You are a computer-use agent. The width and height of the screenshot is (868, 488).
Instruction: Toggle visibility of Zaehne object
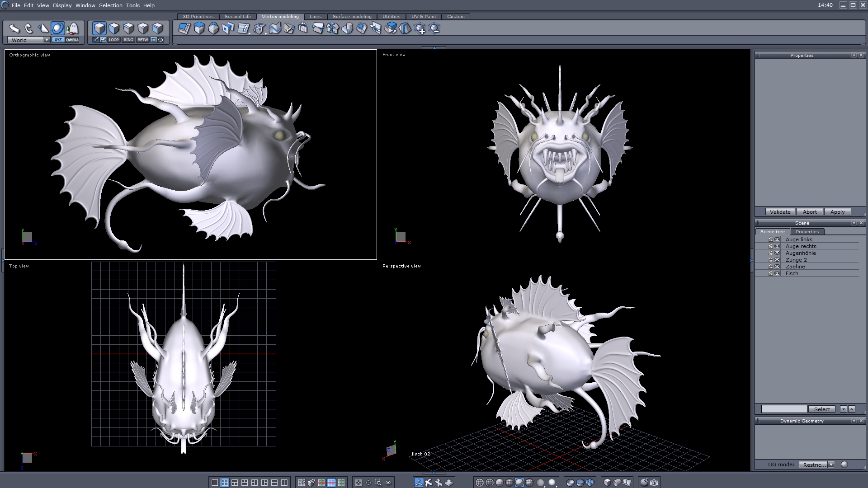coord(777,267)
